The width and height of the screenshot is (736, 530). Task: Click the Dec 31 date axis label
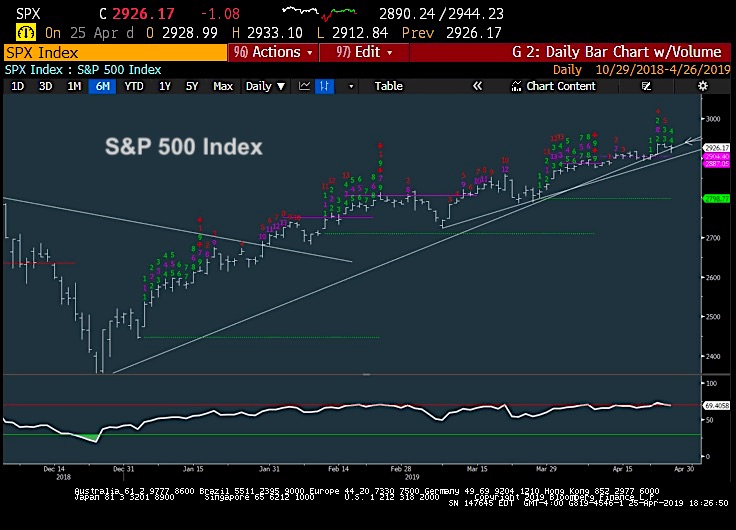[x=123, y=469]
